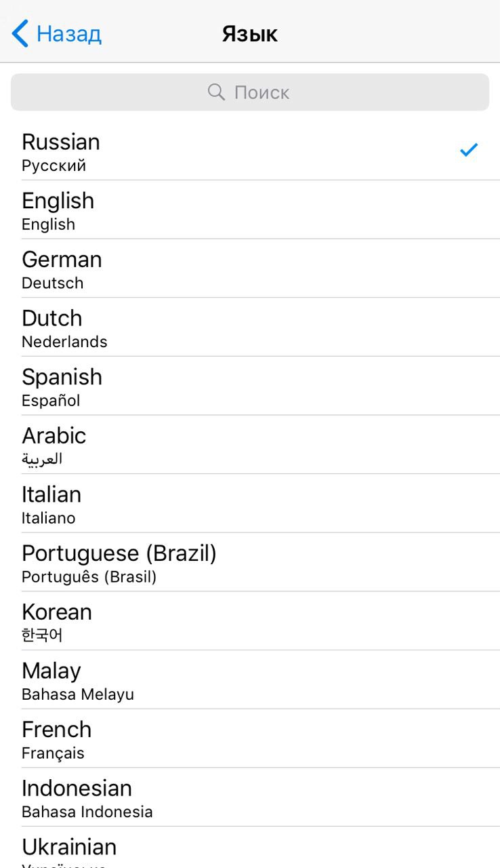Choose German (Deutsch) language
Image resolution: width=500 pixels, height=868 pixels.
[250, 269]
